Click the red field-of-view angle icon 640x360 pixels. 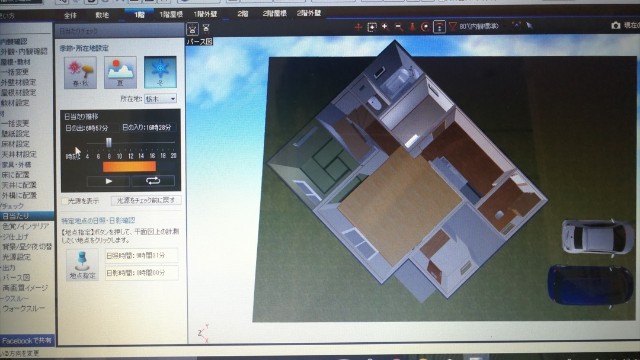pyautogui.click(x=453, y=27)
